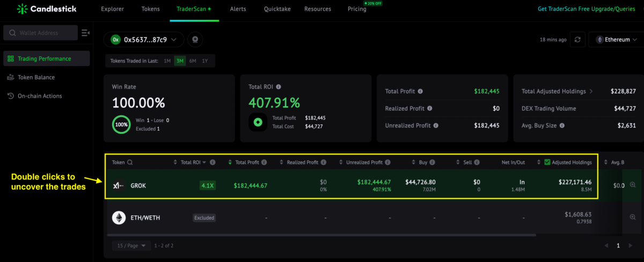Click the info icon next to Total Profit summary

click(x=420, y=91)
